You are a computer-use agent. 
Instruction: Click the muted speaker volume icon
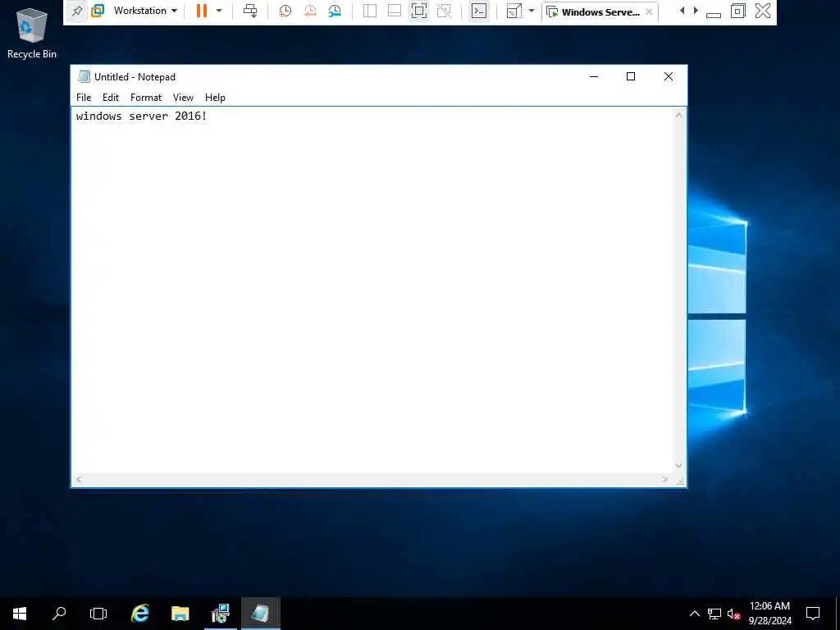coord(733,614)
